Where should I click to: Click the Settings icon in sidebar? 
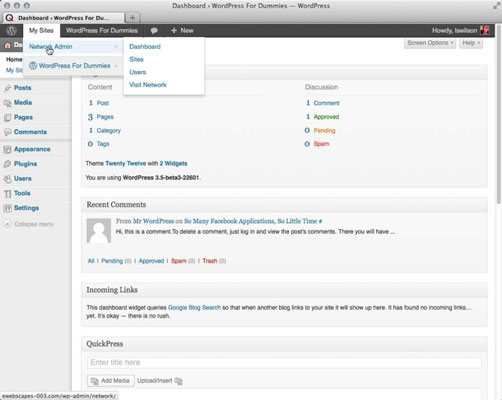tap(7, 208)
